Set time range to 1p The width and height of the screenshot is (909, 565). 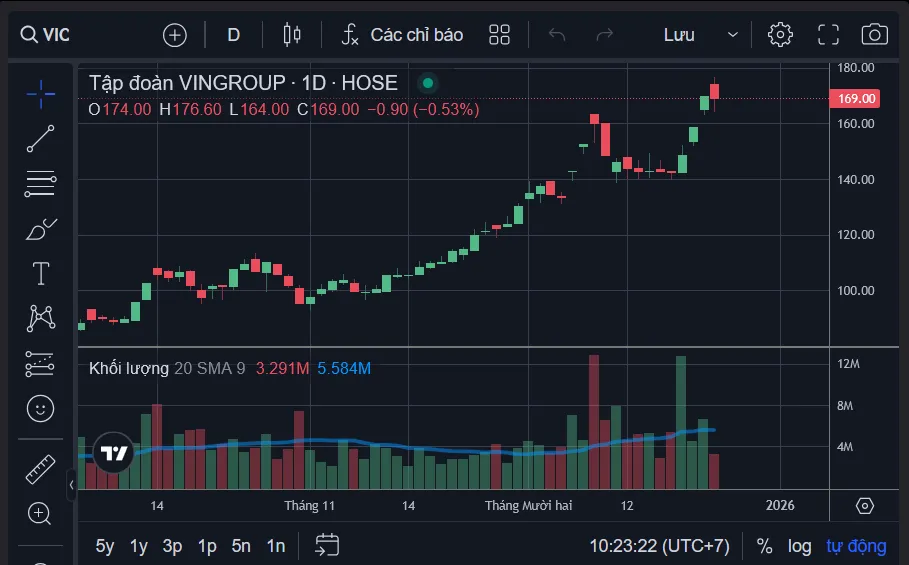pyautogui.click(x=207, y=546)
